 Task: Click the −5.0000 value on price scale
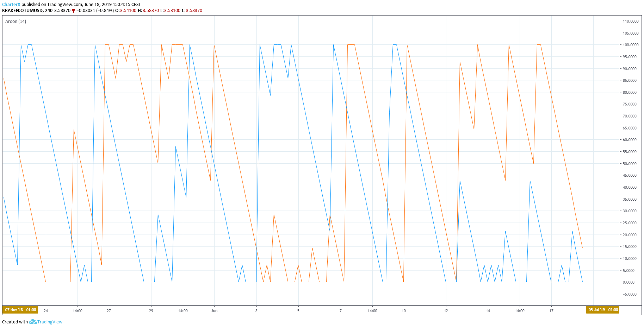630,294
